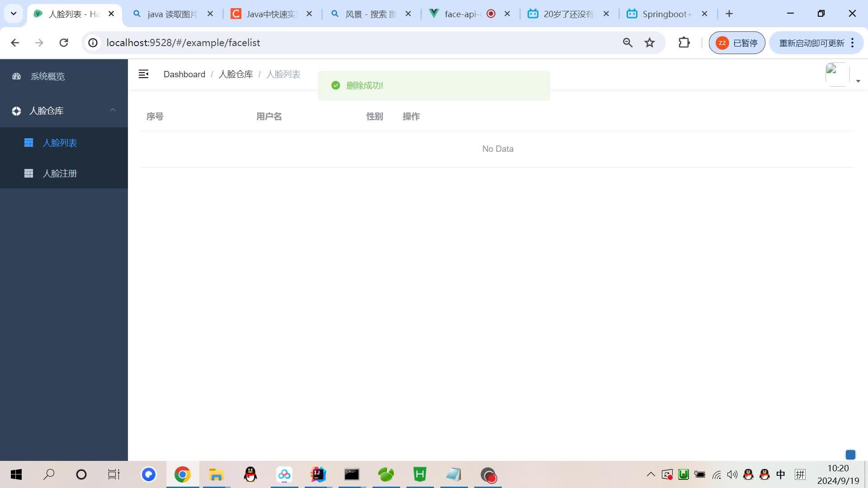Open IntelliJ IDEA from the taskbar
Viewport: 868px width, 488px height.
pos(318,474)
